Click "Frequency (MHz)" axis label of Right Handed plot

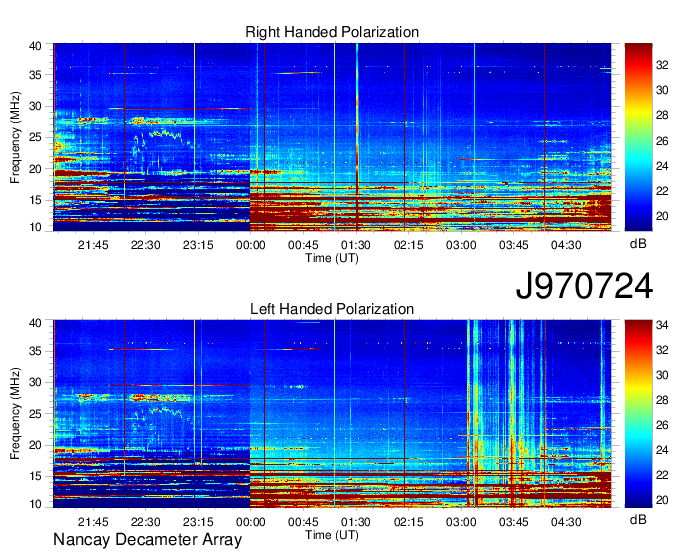pos(15,137)
